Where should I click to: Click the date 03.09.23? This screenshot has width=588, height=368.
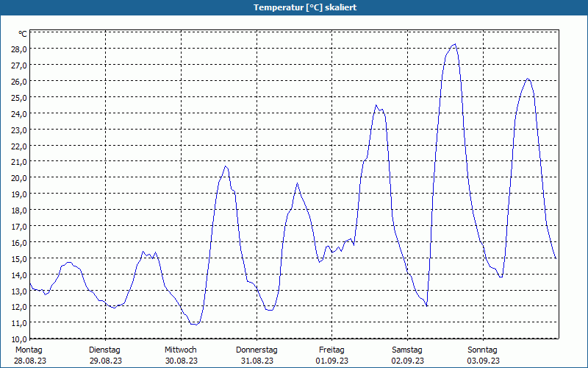coord(484,361)
